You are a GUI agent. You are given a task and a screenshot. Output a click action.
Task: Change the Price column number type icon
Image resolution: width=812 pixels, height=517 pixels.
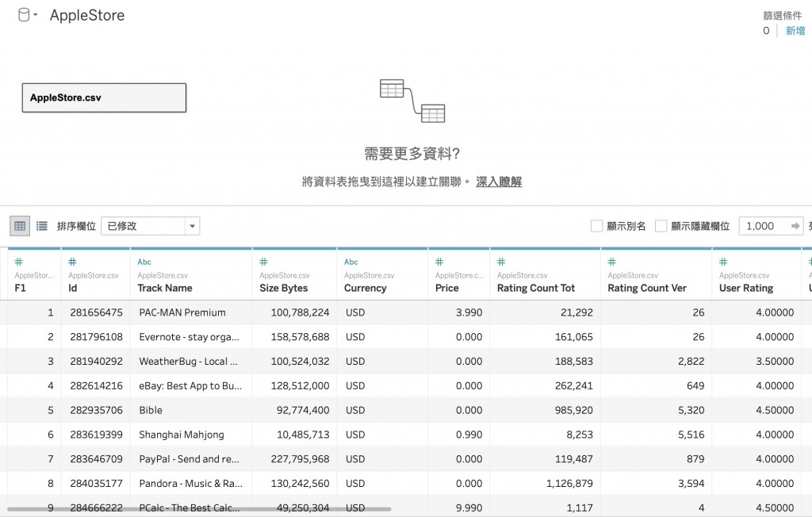click(439, 262)
